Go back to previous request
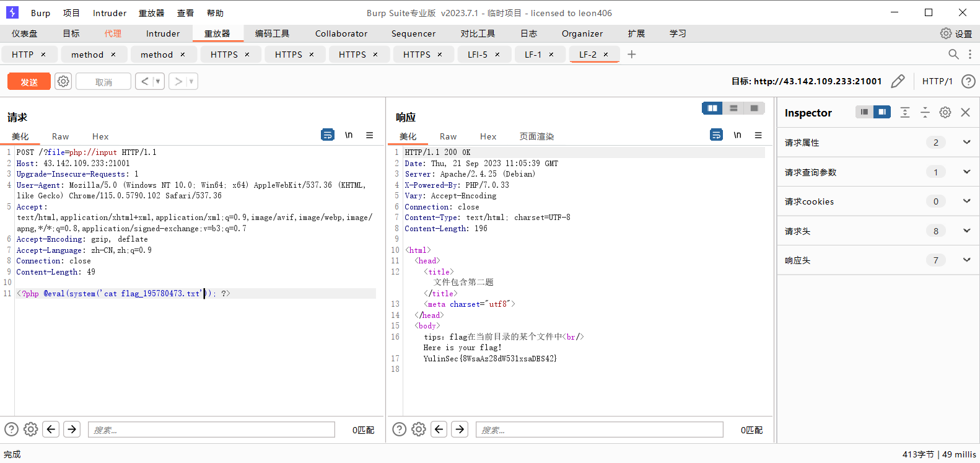Screen dimensions: 980x463 [144, 81]
